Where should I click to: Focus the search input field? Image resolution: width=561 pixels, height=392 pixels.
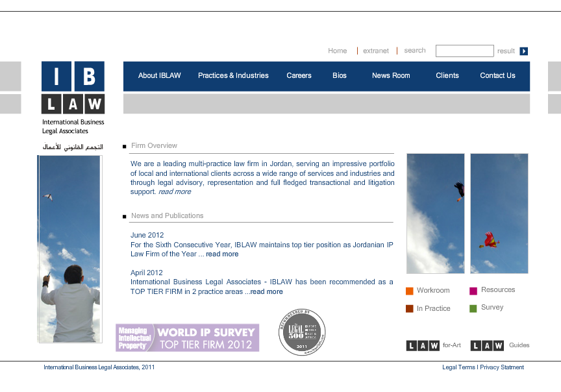(x=465, y=51)
